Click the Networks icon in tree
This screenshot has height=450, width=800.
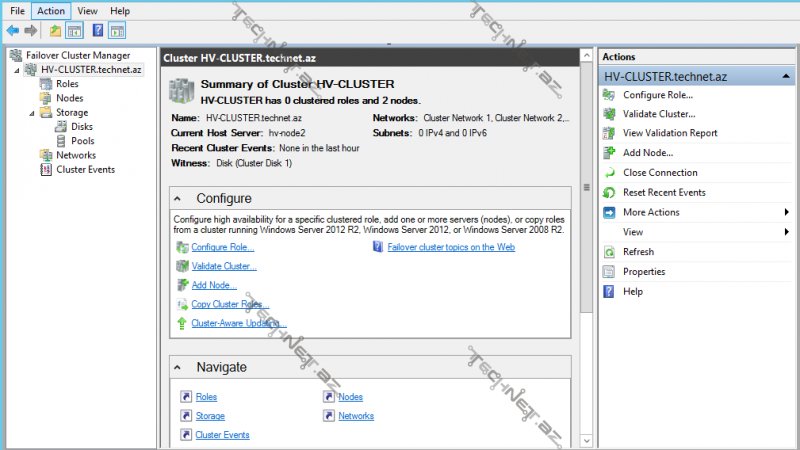(46, 155)
